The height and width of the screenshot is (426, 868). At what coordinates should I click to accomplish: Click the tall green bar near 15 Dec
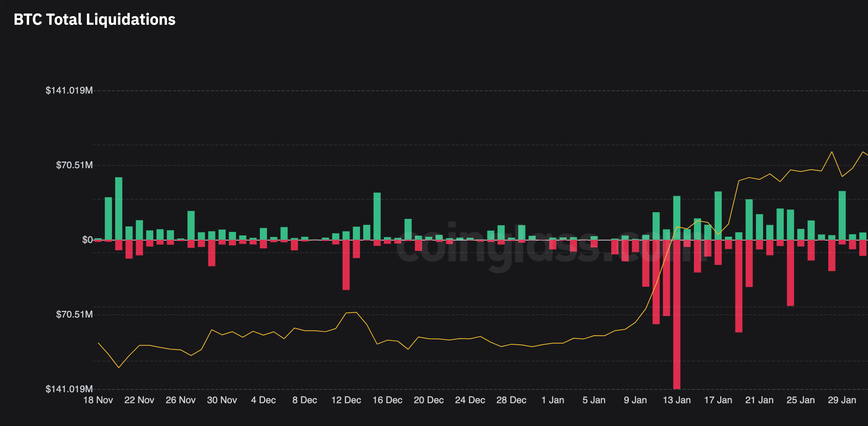point(377,216)
